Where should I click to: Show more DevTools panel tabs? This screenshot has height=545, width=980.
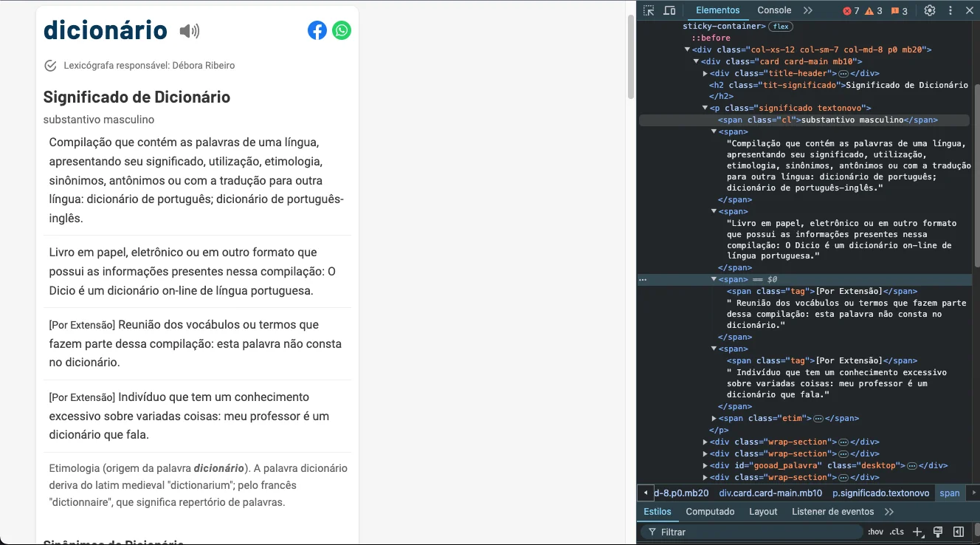pos(807,10)
